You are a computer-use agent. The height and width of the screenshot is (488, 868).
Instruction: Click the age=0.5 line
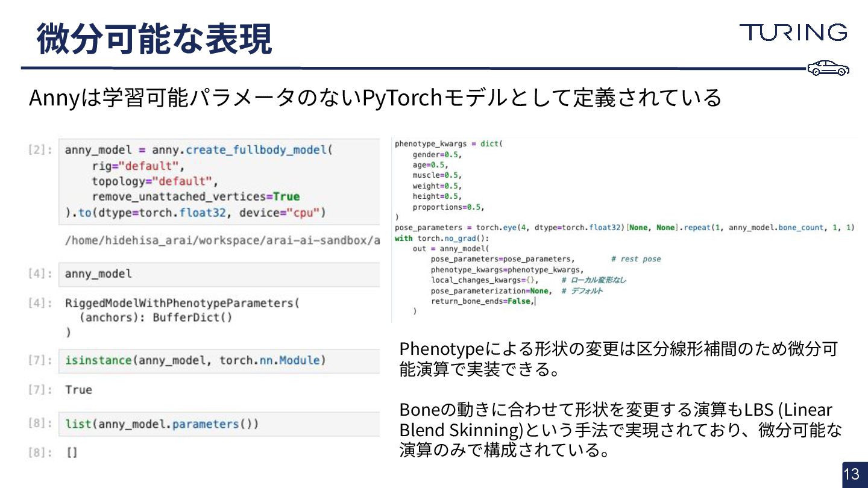coord(430,164)
